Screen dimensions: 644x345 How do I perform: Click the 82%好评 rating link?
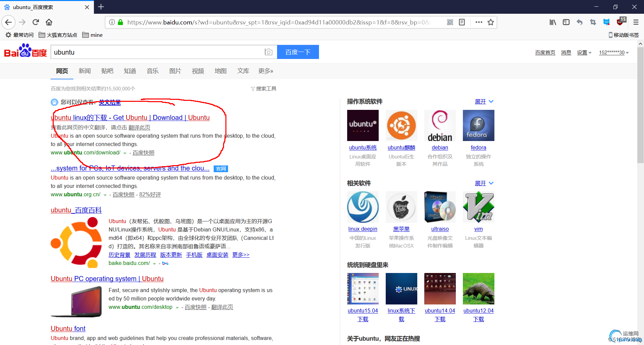(x=150, y=195)
